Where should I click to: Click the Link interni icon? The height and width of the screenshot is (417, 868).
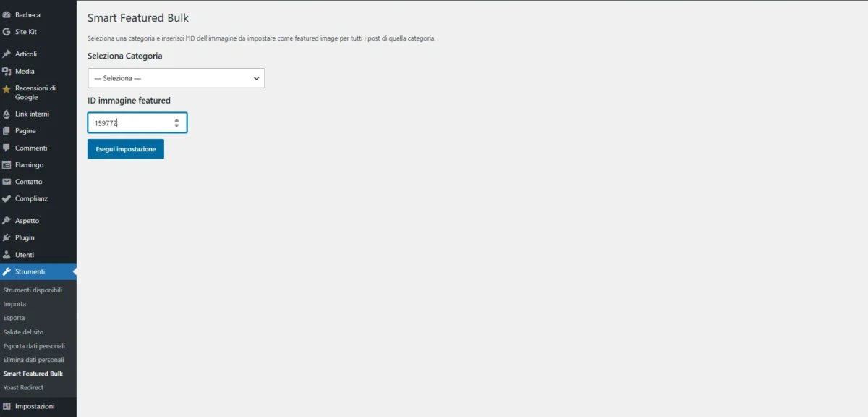(x=7, y=114)
